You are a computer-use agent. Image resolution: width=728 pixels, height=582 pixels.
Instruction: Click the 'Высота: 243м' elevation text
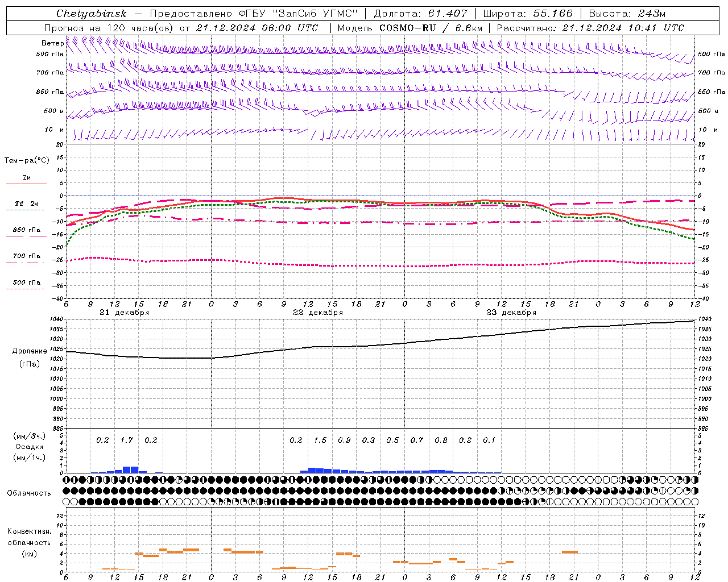coord(627,14)
